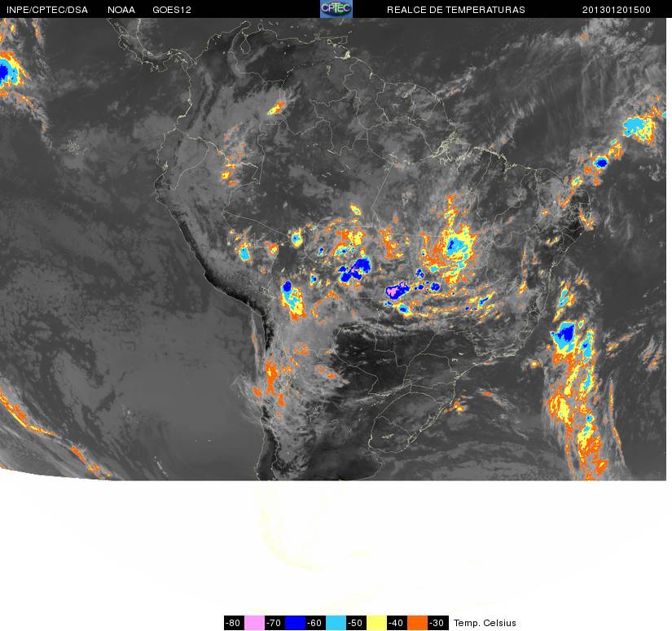672x631 pixels.
Task: Click the -40 legend value
Action: point(397,623)
